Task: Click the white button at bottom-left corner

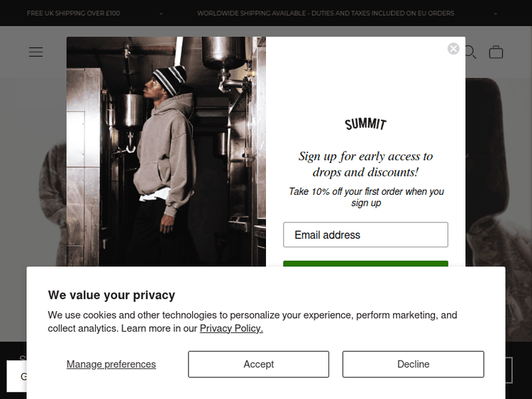Action: click(x=16, y=376)
